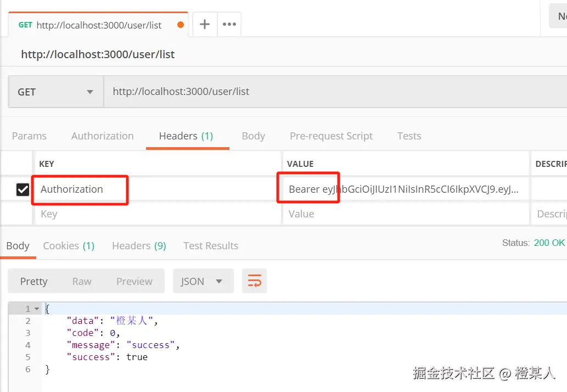Viewport: 567px width, 392px height.
Task: Click the "code": 0 response line
Action: [x=93, y=333]
